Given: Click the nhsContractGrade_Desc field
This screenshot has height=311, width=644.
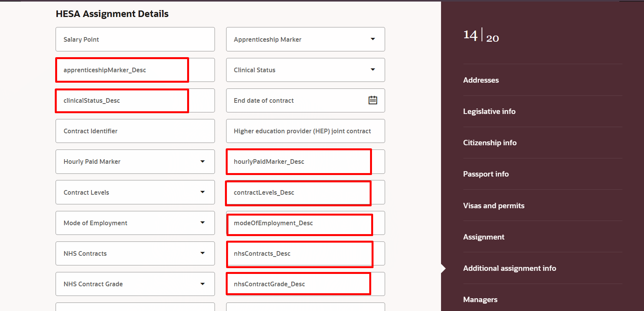Looking at the screenshot, I should click(x=306, y=284).
